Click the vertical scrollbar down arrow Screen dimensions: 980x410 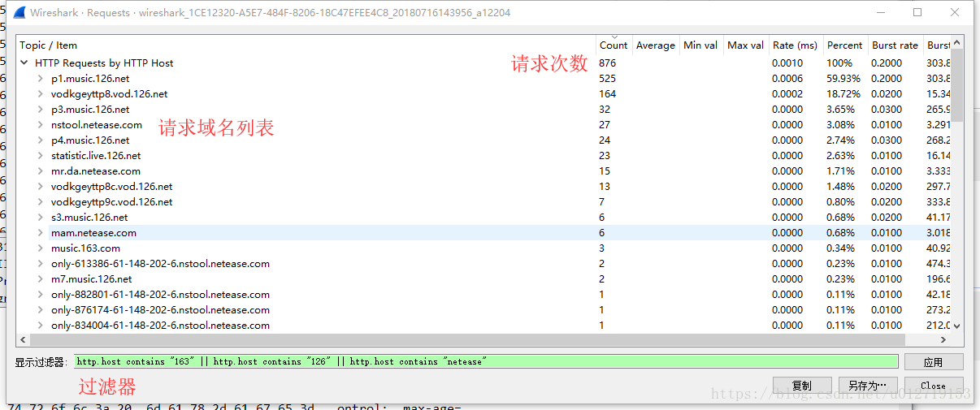tap(957, 326)
